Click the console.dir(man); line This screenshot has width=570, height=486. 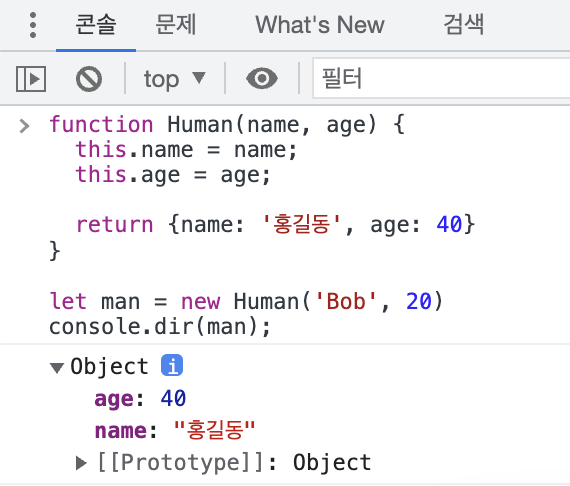tap(160, 326)
